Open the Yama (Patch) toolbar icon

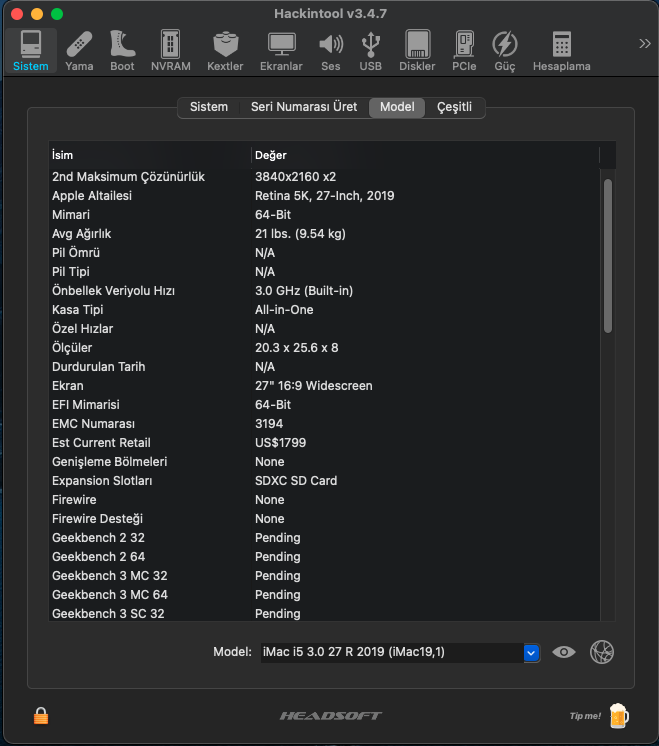pyautogui.click(x=79, y=50)
